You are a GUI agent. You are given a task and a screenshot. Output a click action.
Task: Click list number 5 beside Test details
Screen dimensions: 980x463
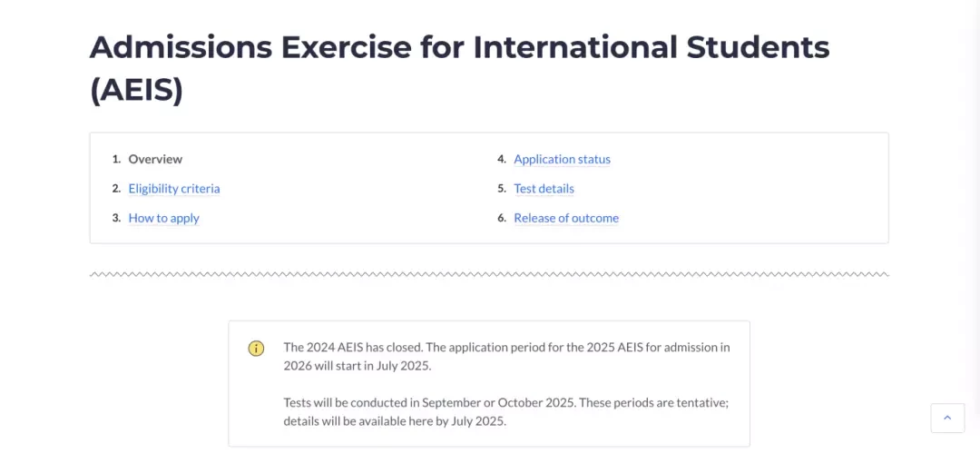coord(501,188)
